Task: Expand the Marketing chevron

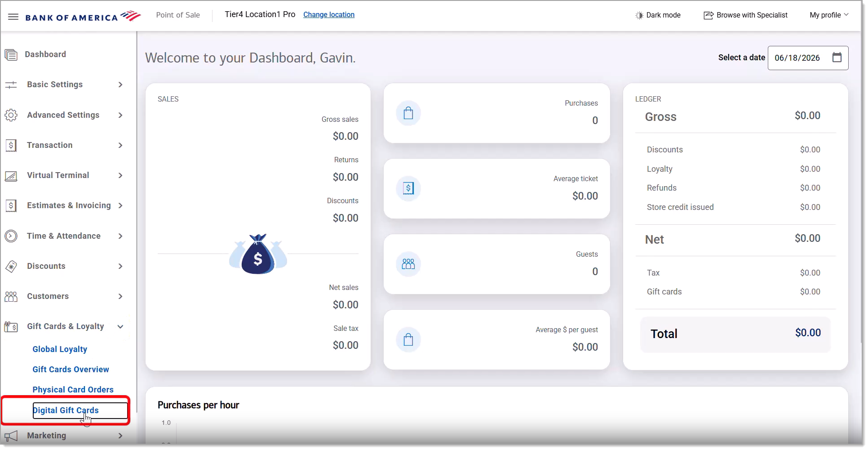Action: tap(120, 436)
